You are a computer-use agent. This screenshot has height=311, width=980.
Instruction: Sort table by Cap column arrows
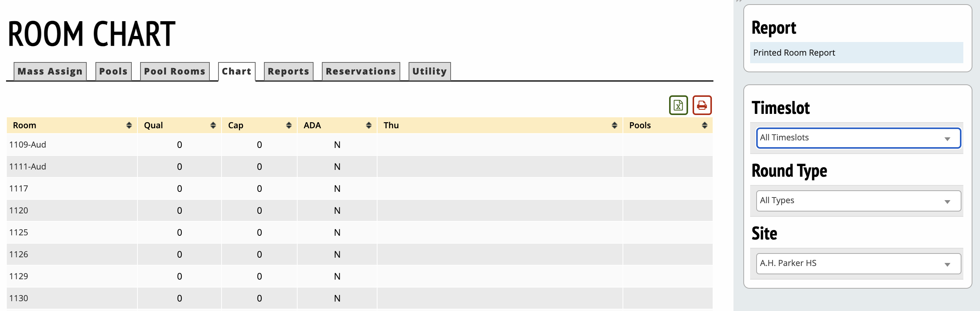coord(289,126)
